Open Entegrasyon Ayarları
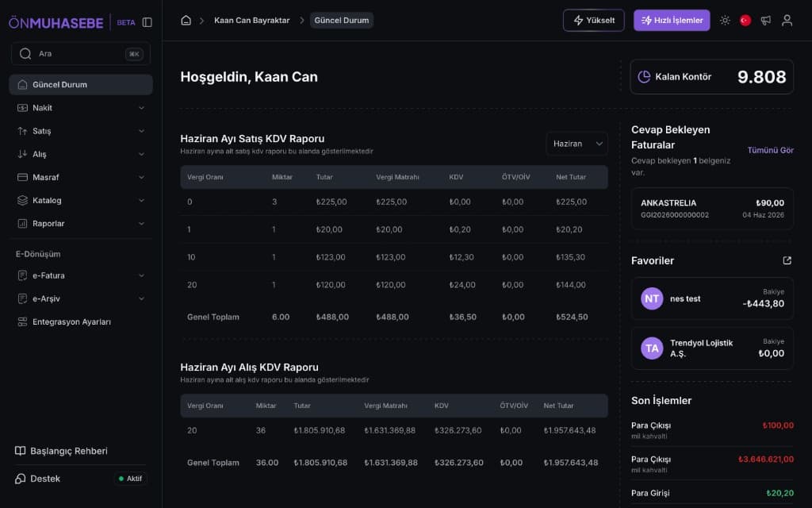812x508 pixels. click(81, 322)
